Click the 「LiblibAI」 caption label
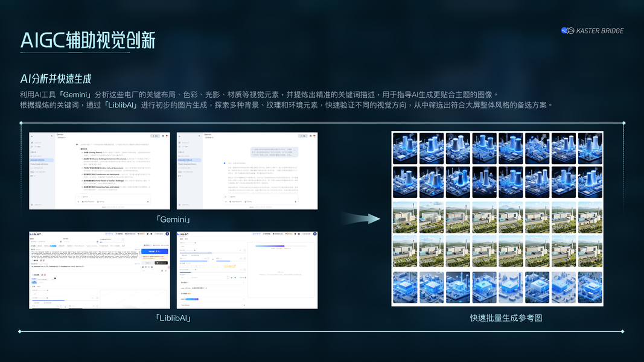This screenshot has width=644, height=362. coord(173,318)
